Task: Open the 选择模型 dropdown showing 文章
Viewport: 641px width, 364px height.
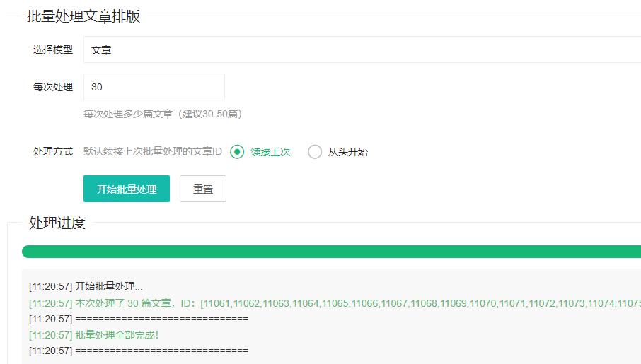Action: pyautogui.click(x=361, y=50)
